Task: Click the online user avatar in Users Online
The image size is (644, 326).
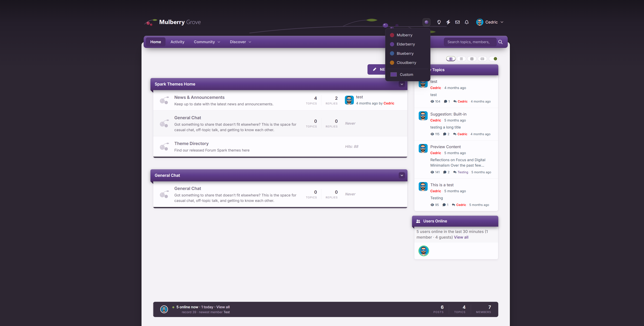Action: (423, 251)
